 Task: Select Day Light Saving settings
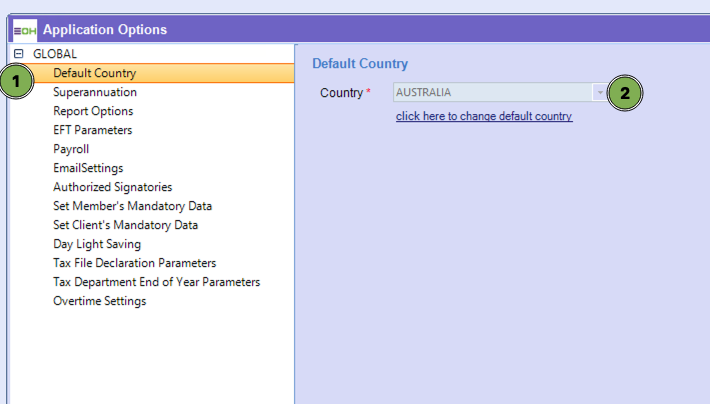pos(97,244)
